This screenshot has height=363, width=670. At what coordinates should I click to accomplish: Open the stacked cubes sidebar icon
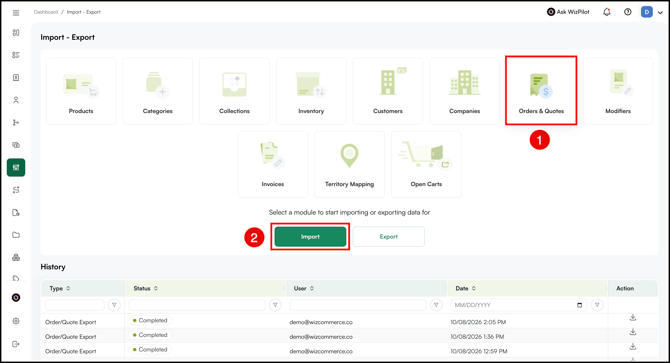pyautogui.click(x=16, y=258)
